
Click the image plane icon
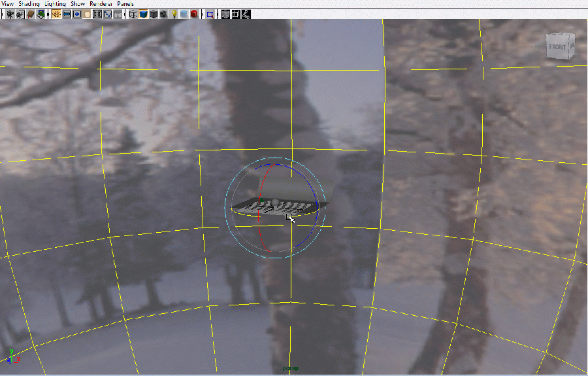click(x=42, y=14)
